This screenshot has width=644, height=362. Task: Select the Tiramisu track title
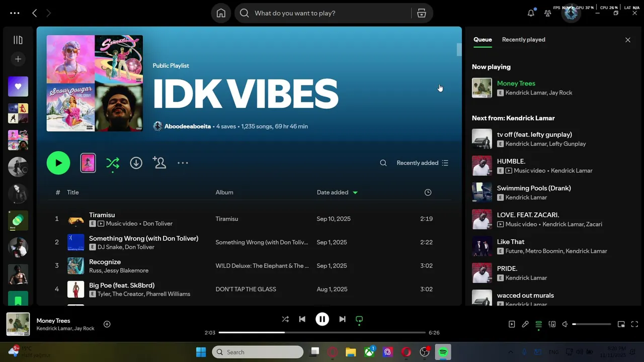[x=102, y=215]
